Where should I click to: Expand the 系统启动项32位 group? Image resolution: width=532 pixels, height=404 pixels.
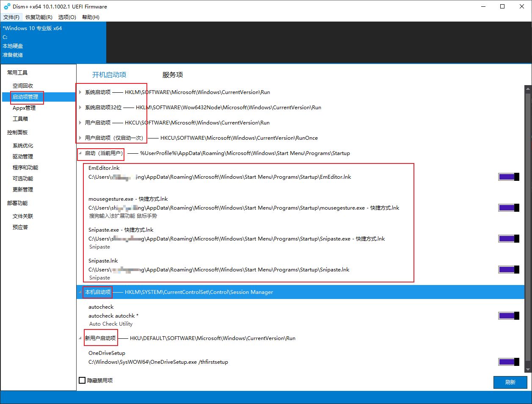pyautogui.click(x=80, y=108)
